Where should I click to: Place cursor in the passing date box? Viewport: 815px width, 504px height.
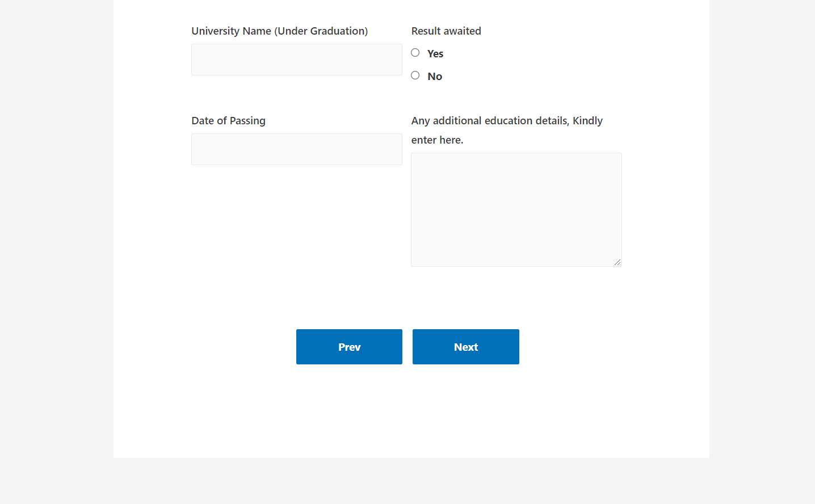tap(296, 149)
